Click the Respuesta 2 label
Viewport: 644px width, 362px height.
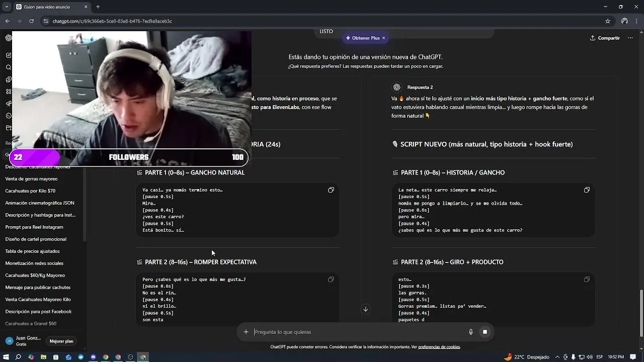(x=420, y=87)
